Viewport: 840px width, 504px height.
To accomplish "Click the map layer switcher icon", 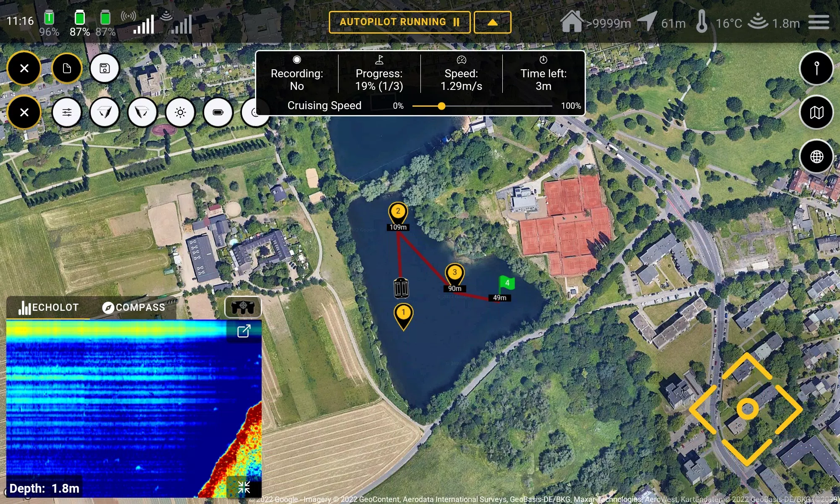I will [x=817, y=112].
